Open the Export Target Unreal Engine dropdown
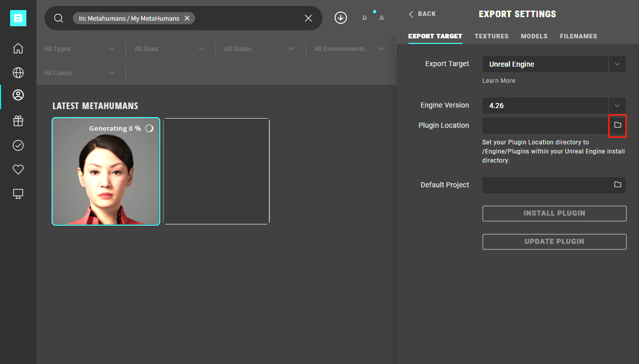 click(x=554, y=64)
